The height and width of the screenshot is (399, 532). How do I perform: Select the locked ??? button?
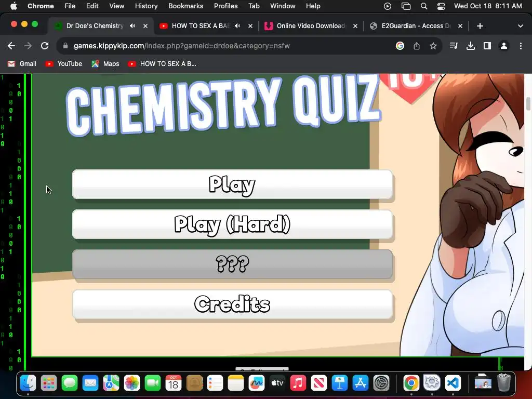(232, 264)
